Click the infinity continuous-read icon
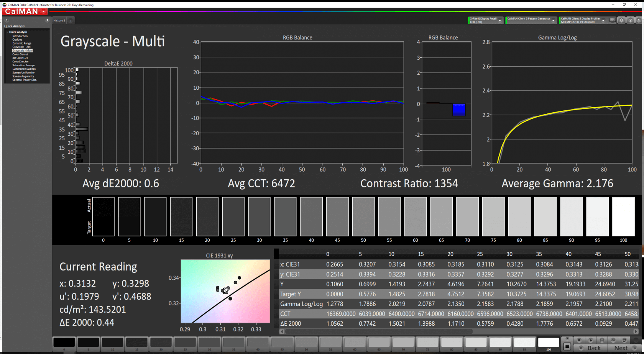 (x=613, y=340)
